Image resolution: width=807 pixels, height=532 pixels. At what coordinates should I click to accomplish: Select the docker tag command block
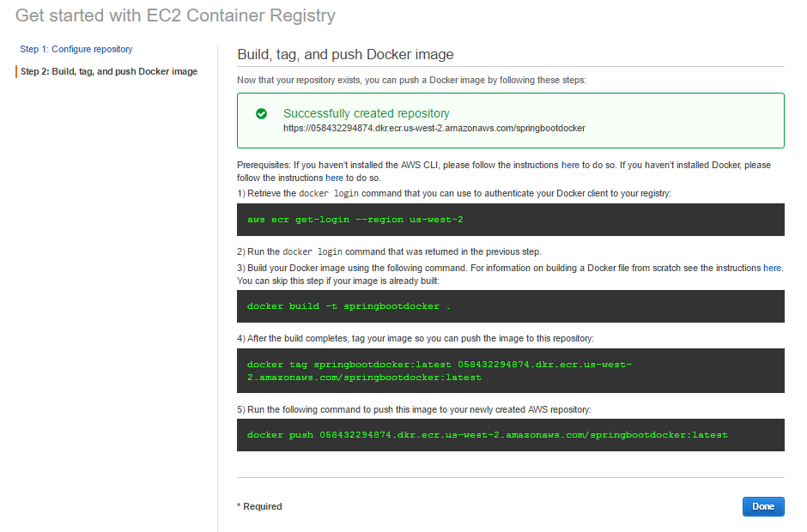coord(511,370)
